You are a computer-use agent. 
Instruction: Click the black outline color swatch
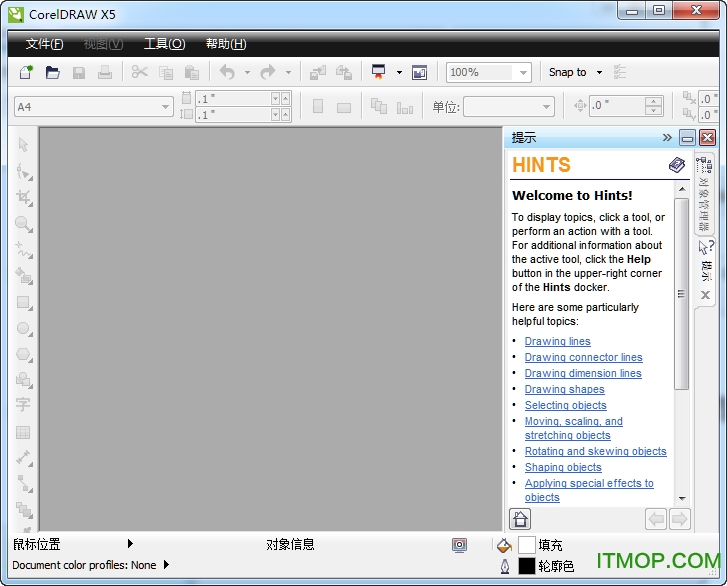coord(527,566)
